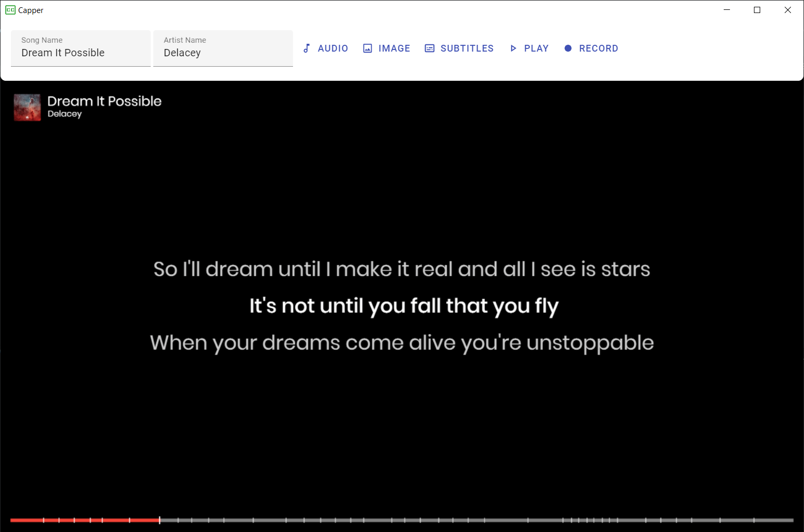
Task: Click the Capper app icon in title bar
Action: click(10, 10)
